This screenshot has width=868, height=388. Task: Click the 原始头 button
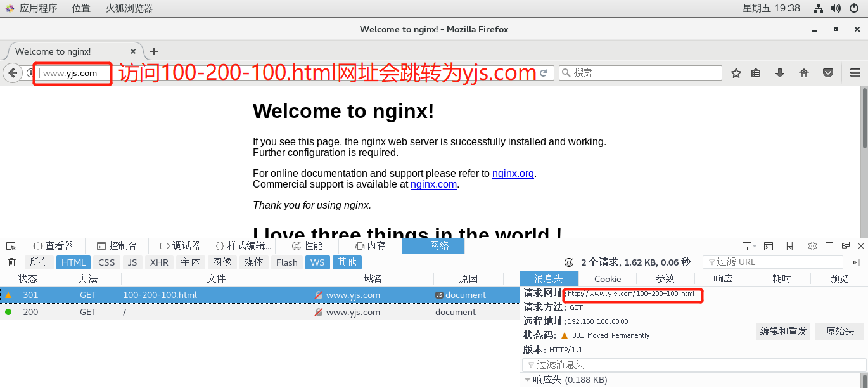tap(840, 332)
